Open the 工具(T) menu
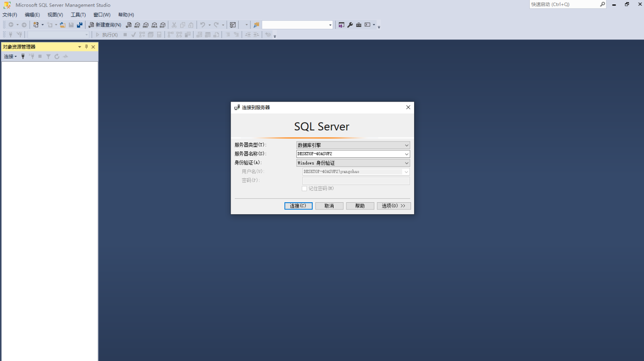 (78, 15)
